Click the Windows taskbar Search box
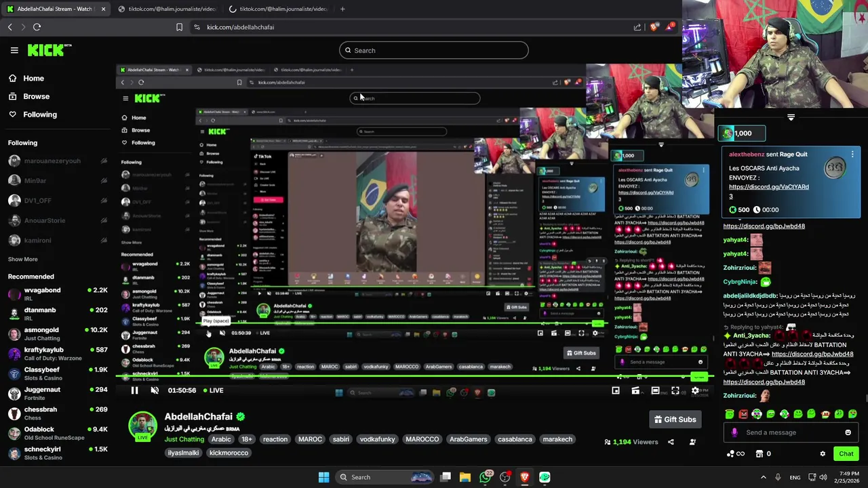 click(x=384, y=477)
